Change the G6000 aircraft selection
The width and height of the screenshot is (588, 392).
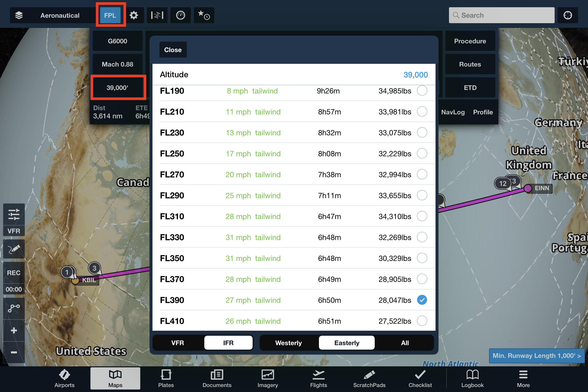click(117, 41)
